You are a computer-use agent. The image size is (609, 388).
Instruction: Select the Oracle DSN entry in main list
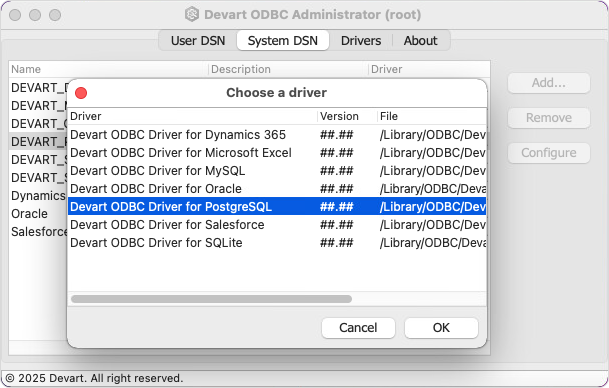[x=30, y=214]
